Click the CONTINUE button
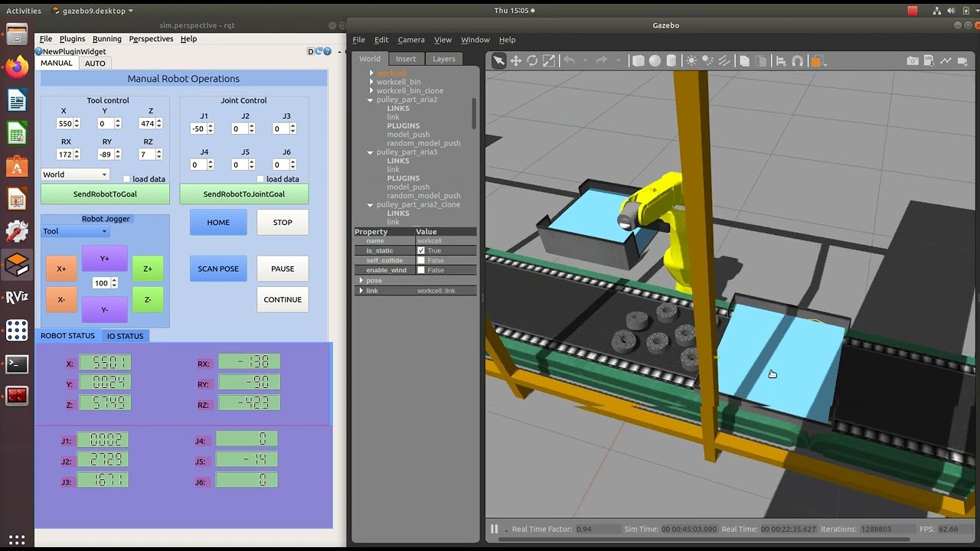 coord(283,299)
